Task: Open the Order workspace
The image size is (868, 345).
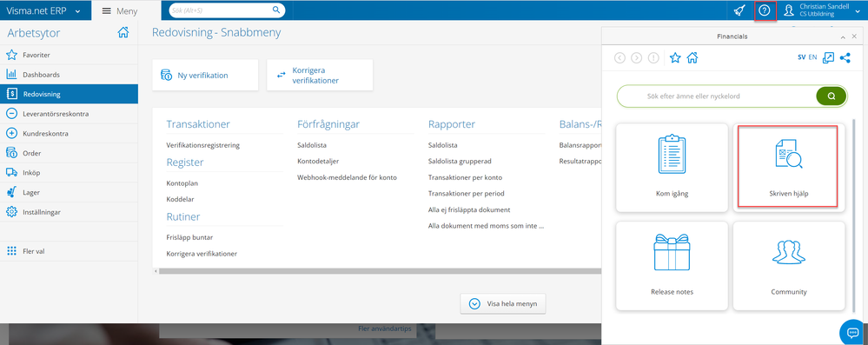Action: pyautogui.click(x=69, y=153)
